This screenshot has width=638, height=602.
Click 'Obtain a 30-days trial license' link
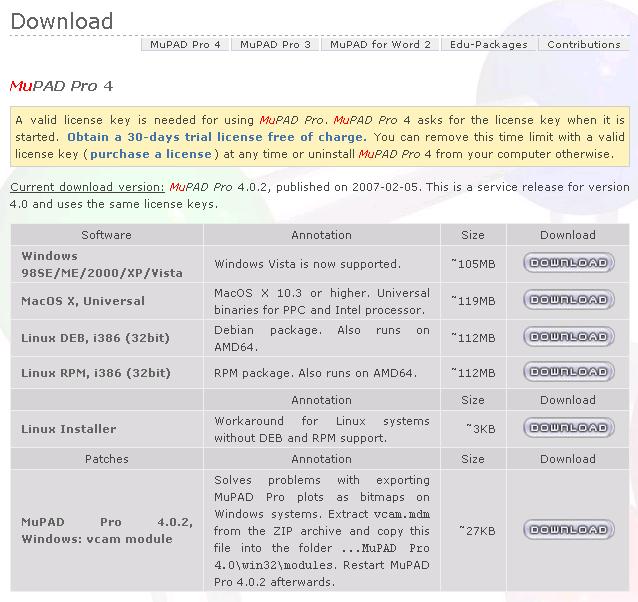(217, 137)
